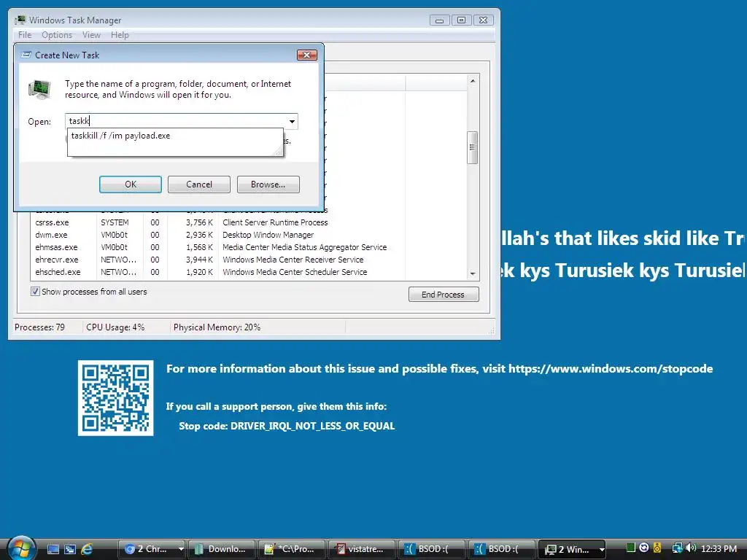
Task: Click the network tray icon
Action: pyautogui.click(x=677, y=548)
